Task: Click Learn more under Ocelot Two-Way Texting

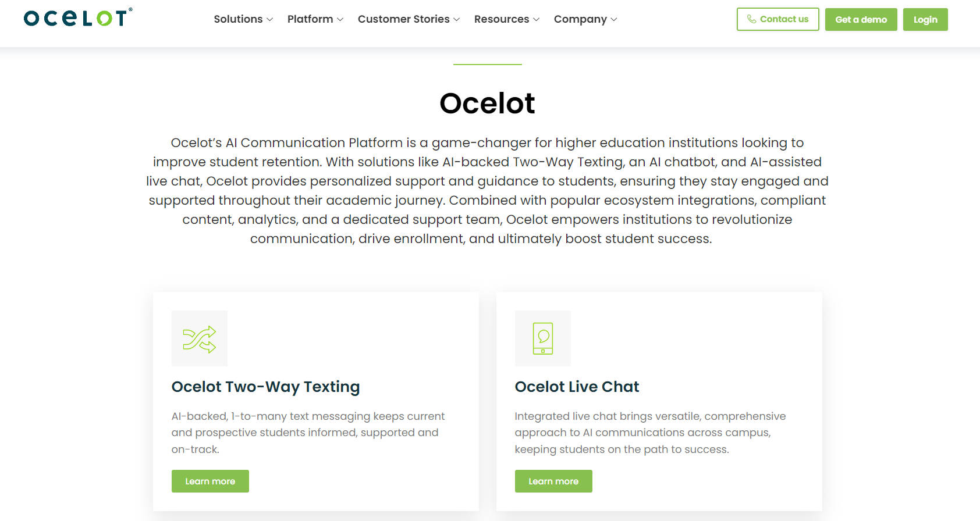Action: click(210, 481)
